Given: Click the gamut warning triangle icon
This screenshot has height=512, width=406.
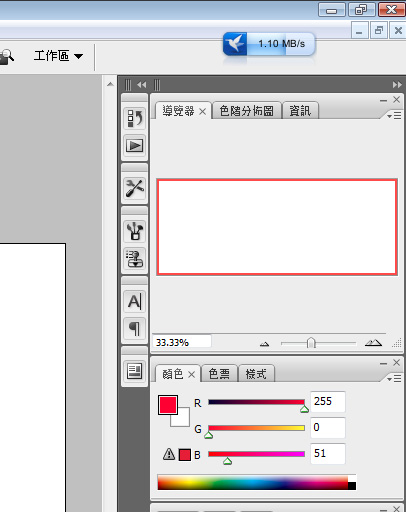Looking at the screenshot, I should tap(169, 454).
